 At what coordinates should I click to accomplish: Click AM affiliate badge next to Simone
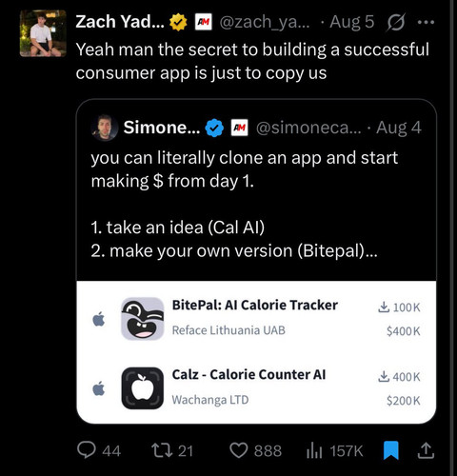(x=239, y=128)
